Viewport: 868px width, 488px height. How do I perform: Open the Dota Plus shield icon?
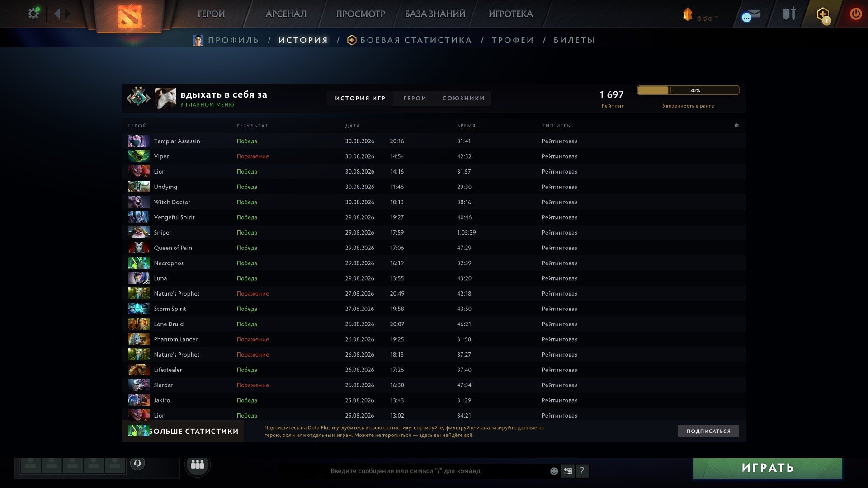[823, 14]
